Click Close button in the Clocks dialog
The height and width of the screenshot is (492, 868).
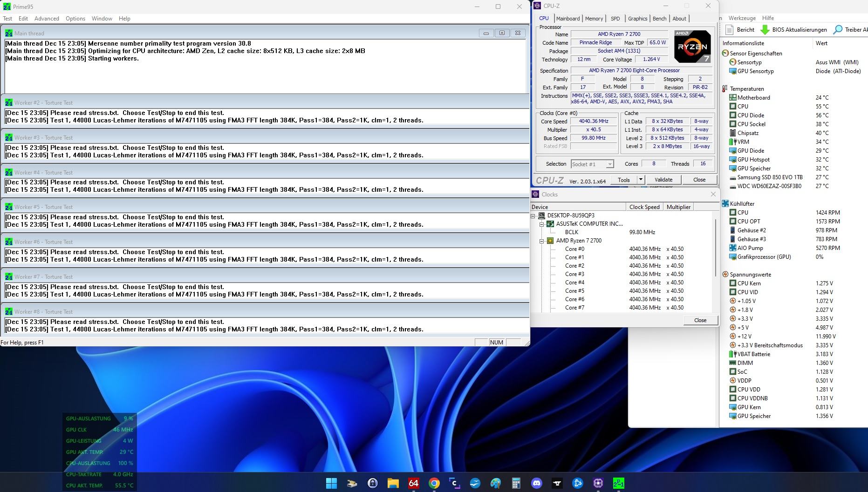pos(700,320)
